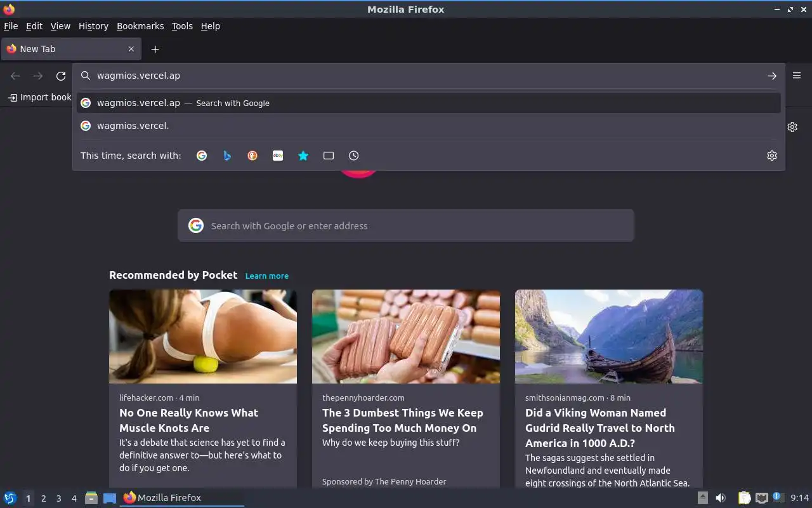Open the Edit menu
The width and height of the screenshot is (812, 508).
(x=34, y=26)
